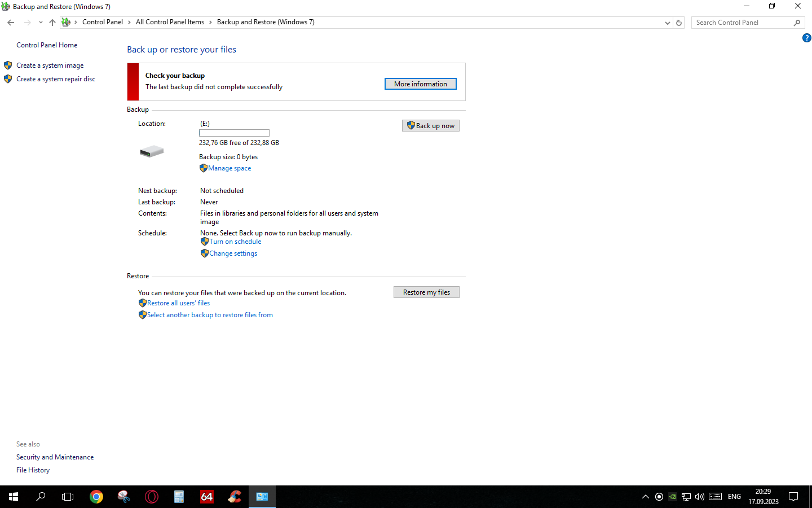This screenshot has width=812, height=508.
Task: Go to All Control Panel Items breadcrumb
Action: (x=170, y=22)
